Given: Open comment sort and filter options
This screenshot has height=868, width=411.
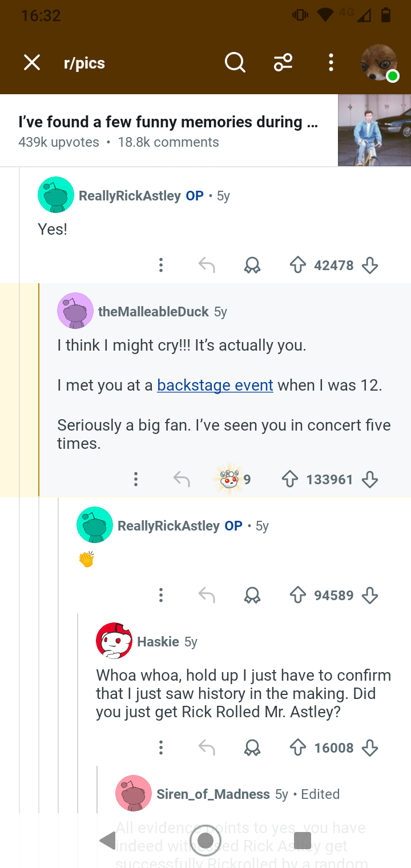Looking at the screenshot, I should coord(283,62).
